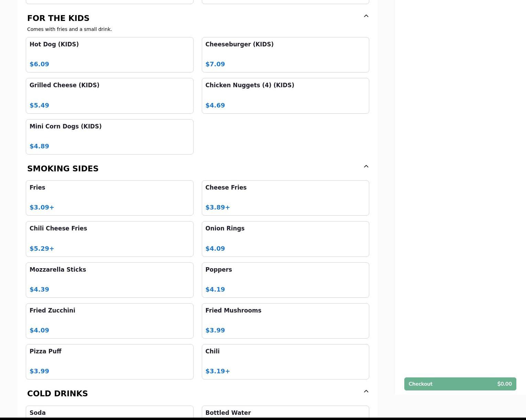Choose Chili Cheese Fries

click(109, 239)
